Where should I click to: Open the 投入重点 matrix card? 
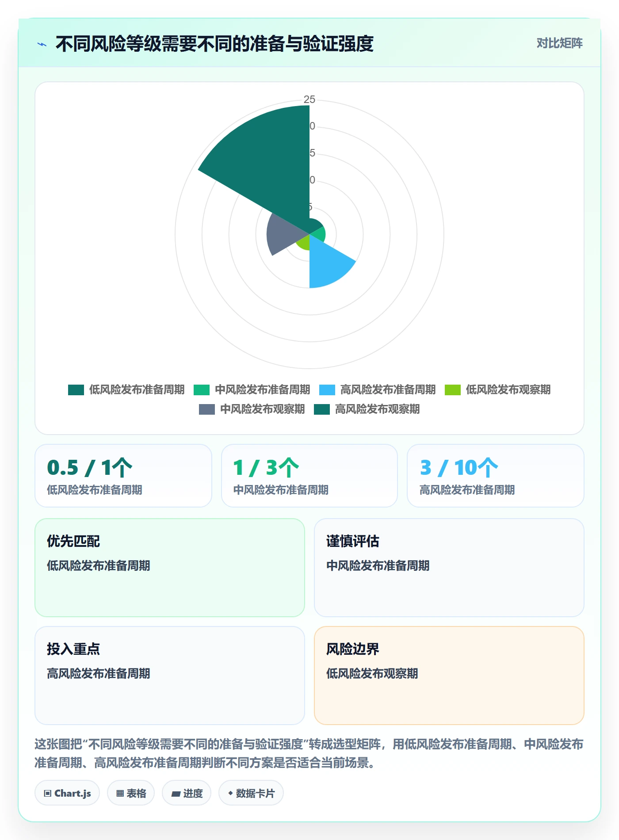point(170,676)
